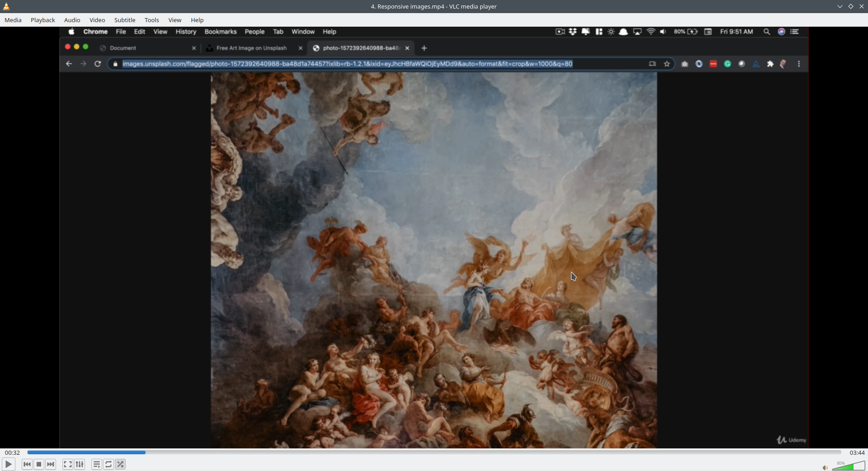Click the Apple logo in the video

point(71,32)
